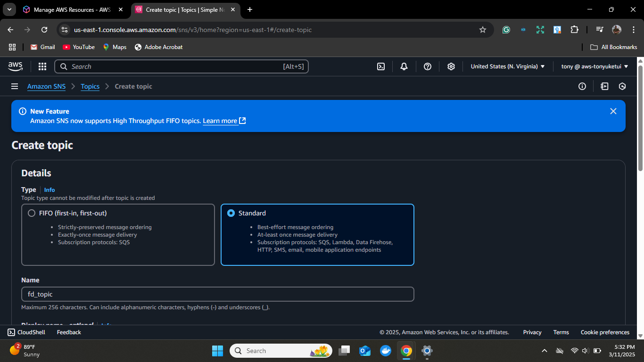Open the region selector United States (N. Virginia)
The height and width of the screenshot is (362, 644).
508,66
